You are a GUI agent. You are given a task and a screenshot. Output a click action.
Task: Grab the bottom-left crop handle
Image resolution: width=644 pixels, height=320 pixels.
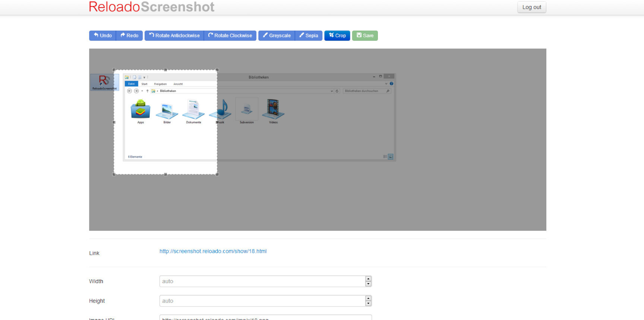click(114, 174)
